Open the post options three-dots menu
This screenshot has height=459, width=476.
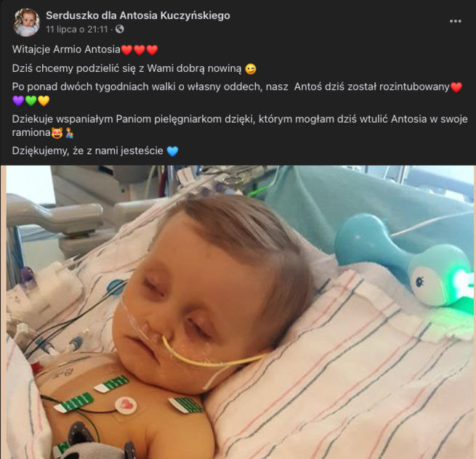coord(456,21)
